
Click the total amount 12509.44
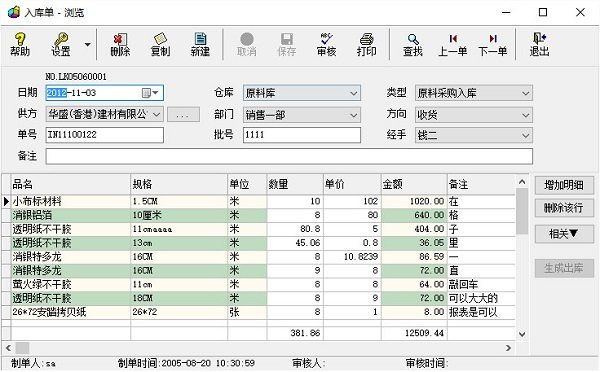click(x=414, y=333)
